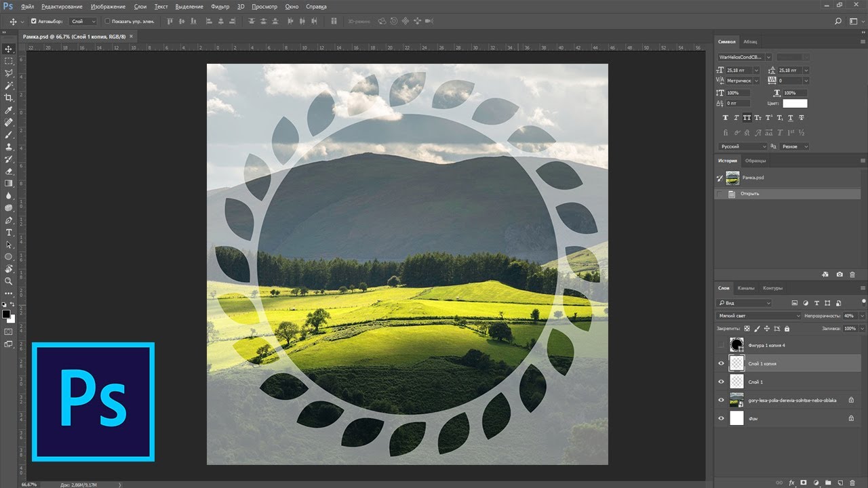Select the Rectangular Marquee tool
Viewport: 868px width, 488px height.
pos(9,61)
